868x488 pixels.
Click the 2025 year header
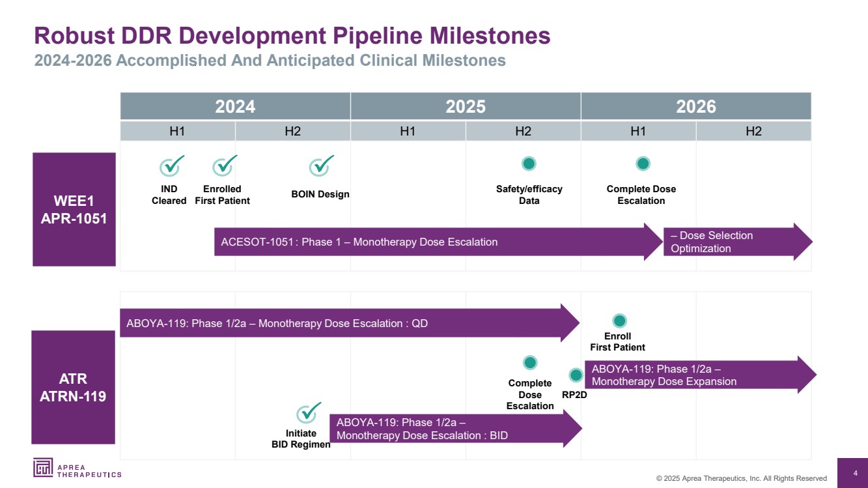(466, 106)
